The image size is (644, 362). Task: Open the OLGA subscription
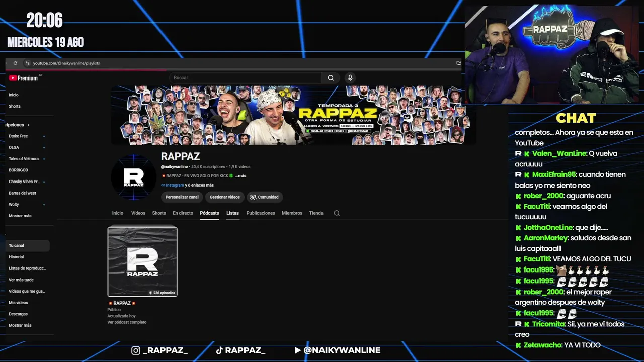[14, 147]
